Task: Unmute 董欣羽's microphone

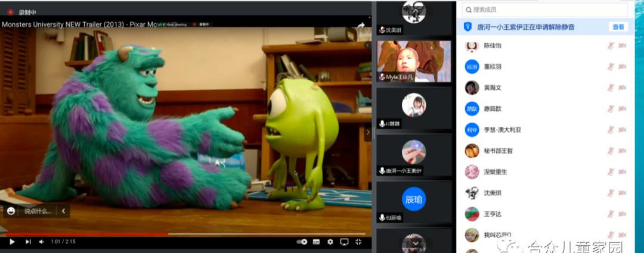Action: [x=611, y=67]
